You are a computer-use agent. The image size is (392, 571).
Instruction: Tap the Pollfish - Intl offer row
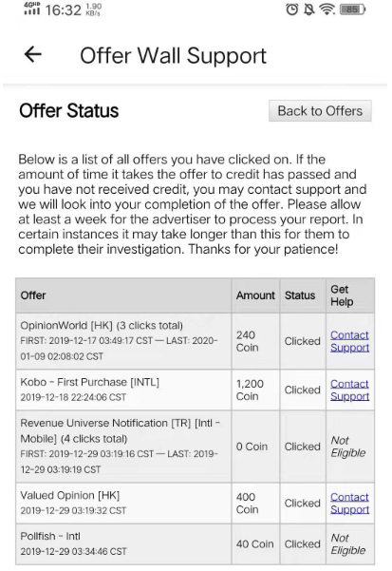pos(196,544)
